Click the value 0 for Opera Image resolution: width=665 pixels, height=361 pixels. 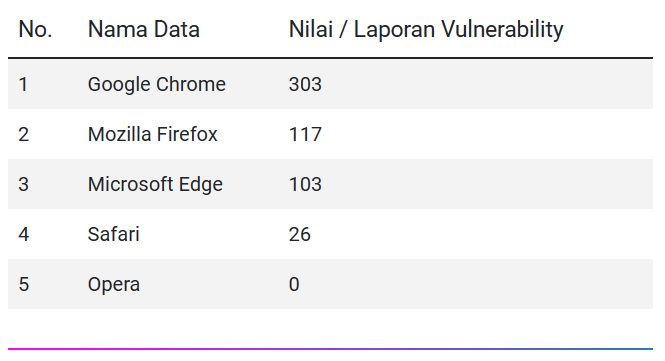[294, 284]
